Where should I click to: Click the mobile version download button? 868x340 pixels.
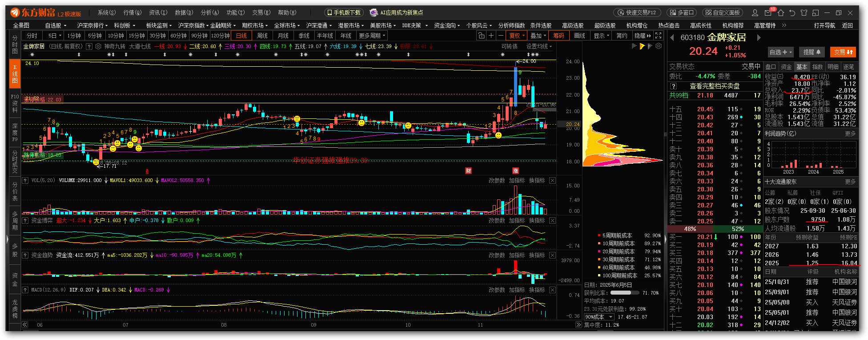344,13
